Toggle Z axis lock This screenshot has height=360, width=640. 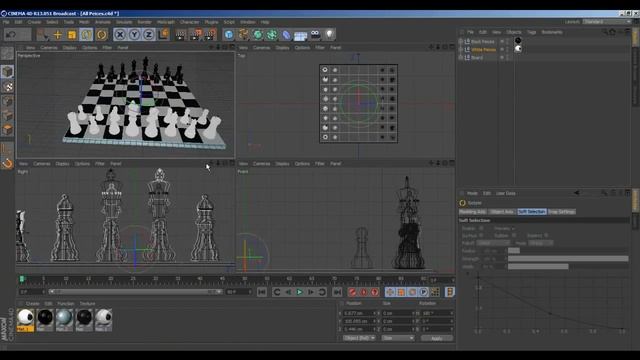149,35
